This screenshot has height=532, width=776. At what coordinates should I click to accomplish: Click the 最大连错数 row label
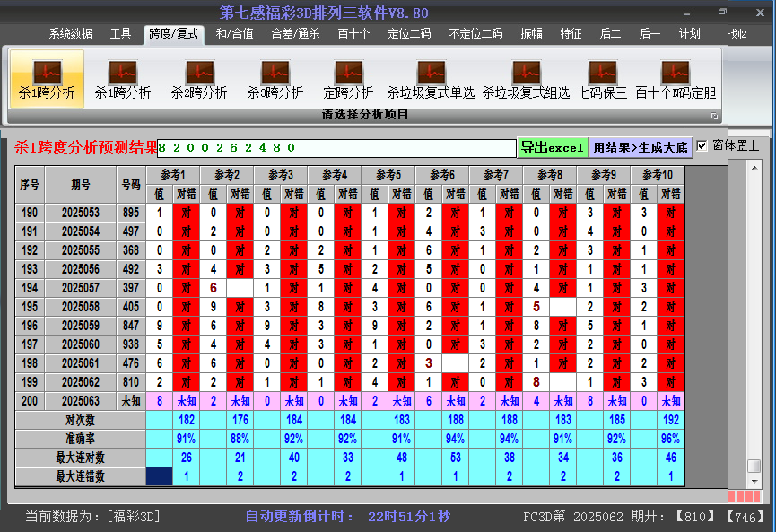pos(80,476)
